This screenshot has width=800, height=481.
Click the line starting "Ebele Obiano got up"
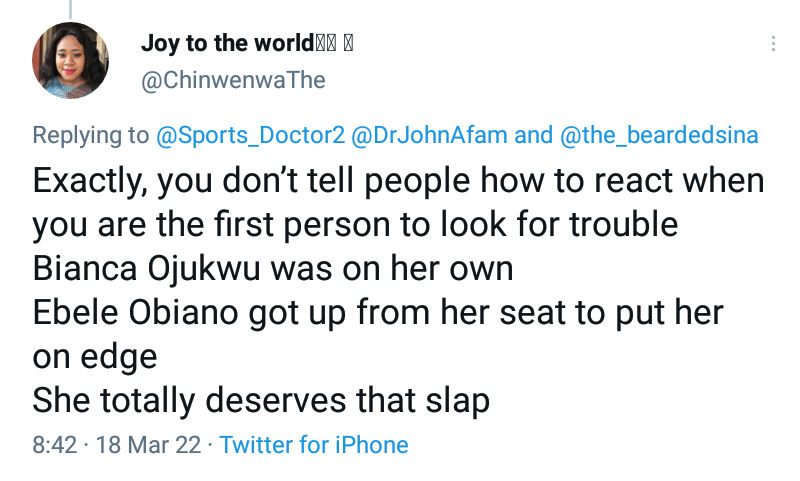377,313
